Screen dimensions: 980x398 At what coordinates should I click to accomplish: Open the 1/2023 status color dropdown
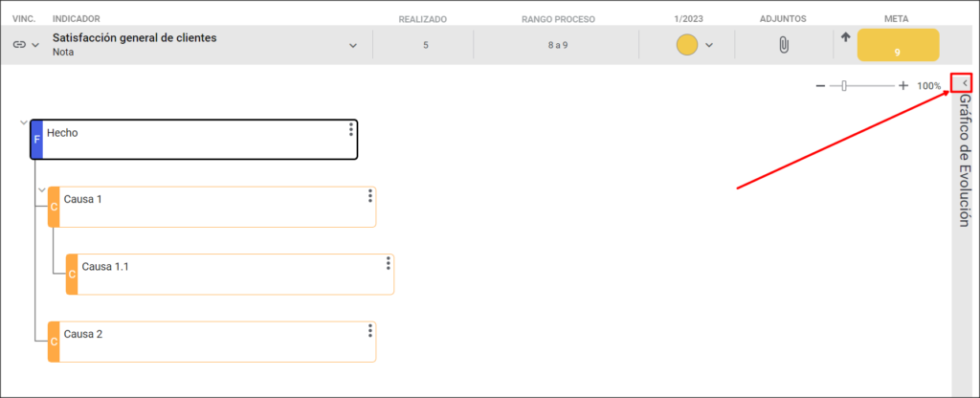[709, 45]
